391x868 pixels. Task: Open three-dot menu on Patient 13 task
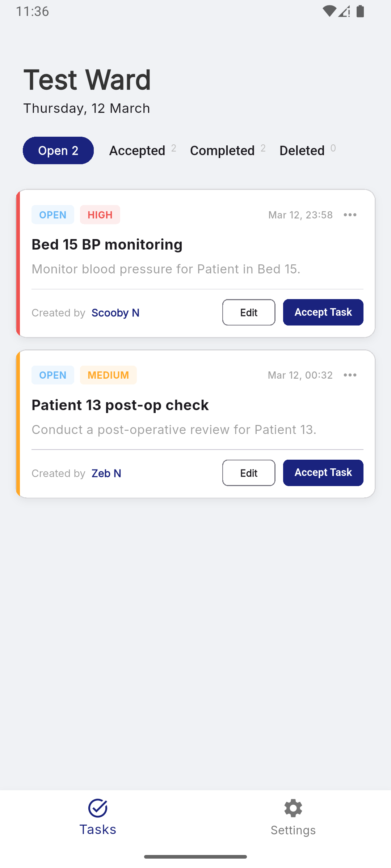[x=350, y=375]
